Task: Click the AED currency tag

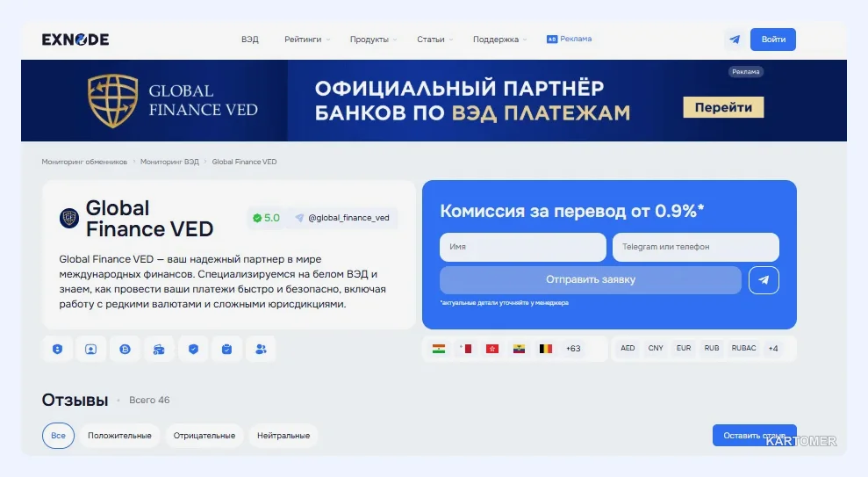Action: pos(628,349)
